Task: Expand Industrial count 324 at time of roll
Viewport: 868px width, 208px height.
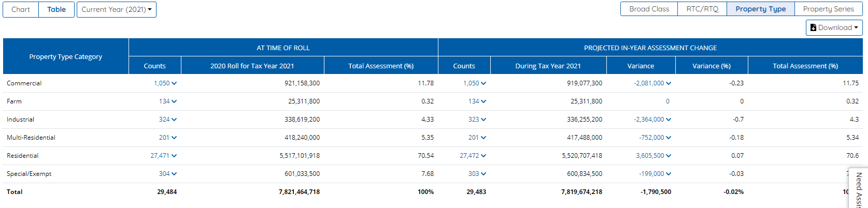Action: pyautogui.click(x=168, y=120)
